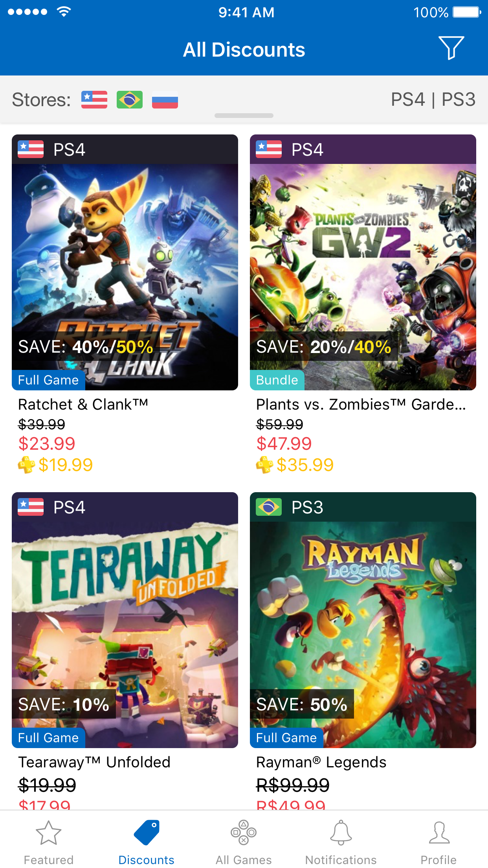Tap the PS Plus icon on Ratchet price

click(x=26, y=465)
